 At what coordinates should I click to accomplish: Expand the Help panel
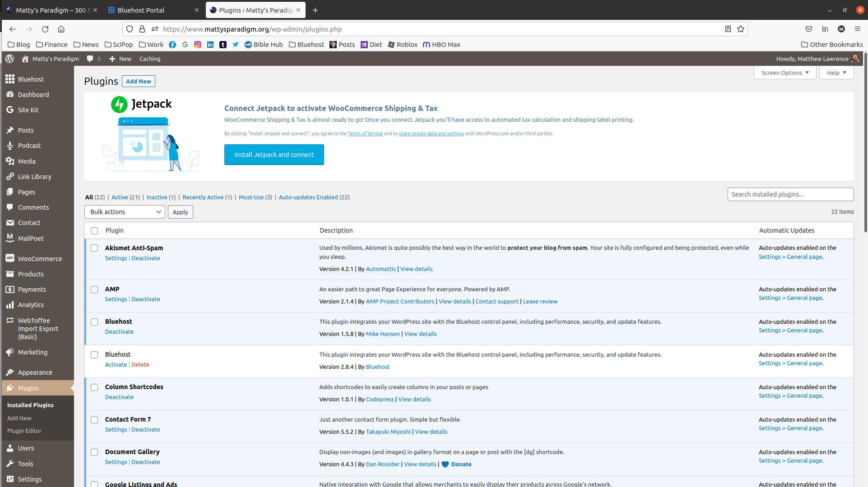click(x=836, y=73)
